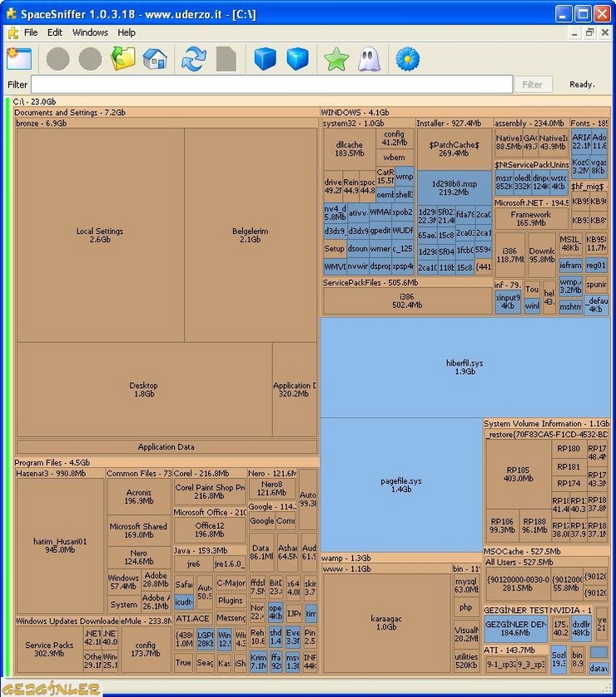Click the first grey circular Back button
Image resolution: width=616 pixels, height=697 pixels.
(57, 58)
